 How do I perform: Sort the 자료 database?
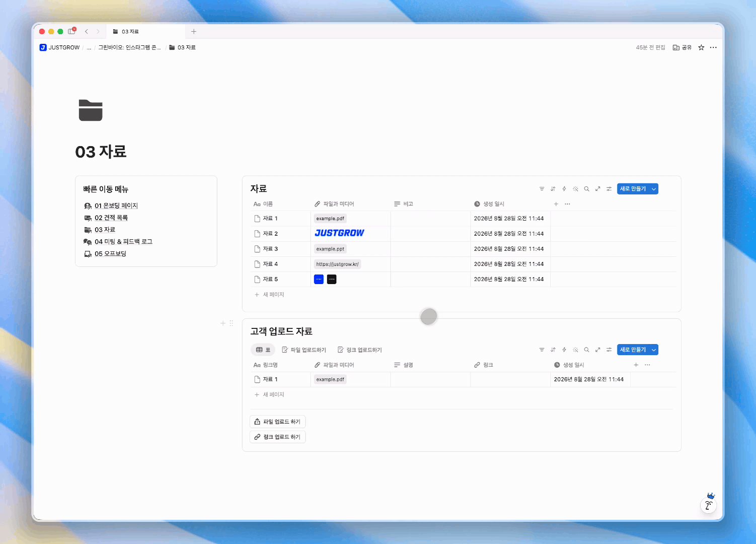point(553,189)
